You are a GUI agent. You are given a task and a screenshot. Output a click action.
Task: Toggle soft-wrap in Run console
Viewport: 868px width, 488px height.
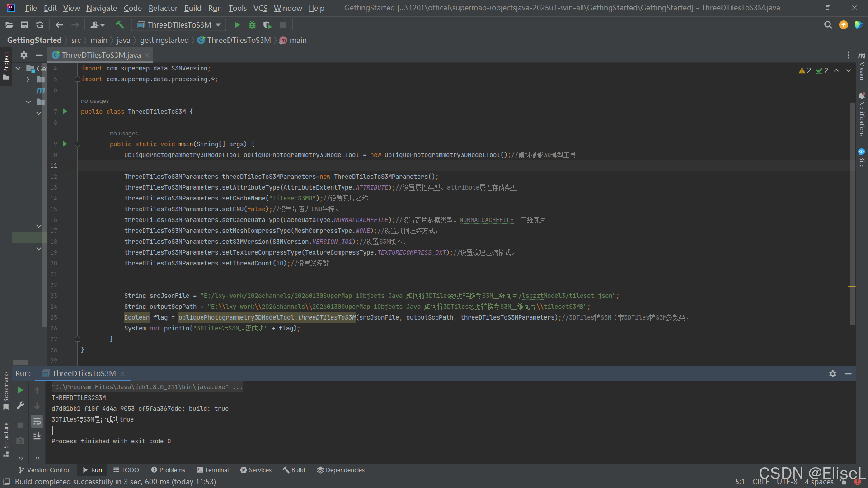pyautogui.click(x=37, y=422)
